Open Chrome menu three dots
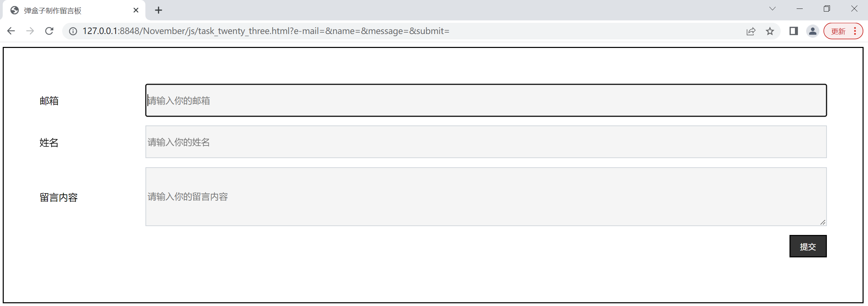 click(855, 31)
